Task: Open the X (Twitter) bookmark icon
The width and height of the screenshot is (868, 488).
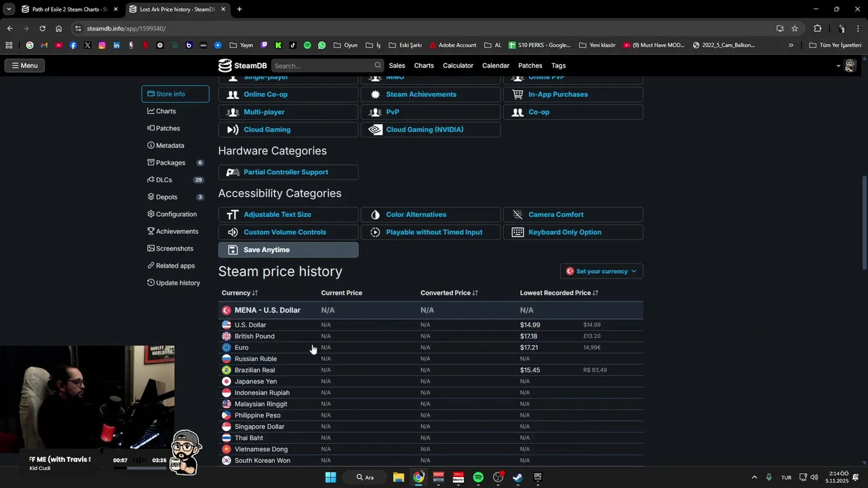Action: point(87,45)
